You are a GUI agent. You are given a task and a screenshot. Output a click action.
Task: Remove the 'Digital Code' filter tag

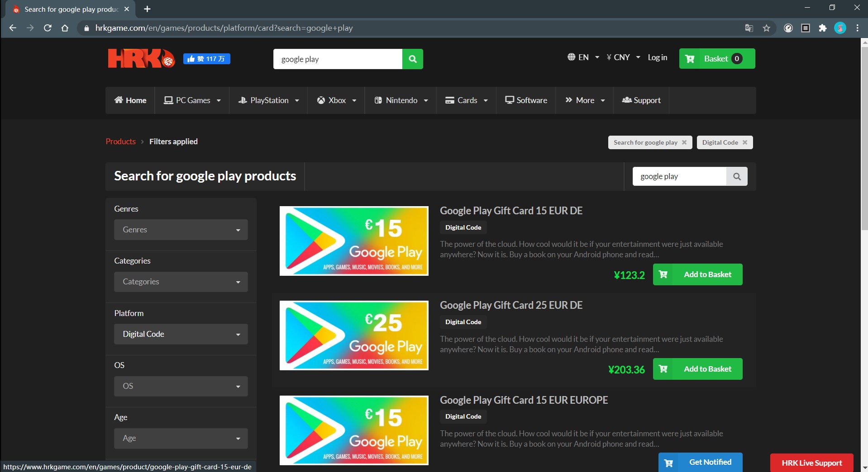pyautogui.click(x=745, y=142)
